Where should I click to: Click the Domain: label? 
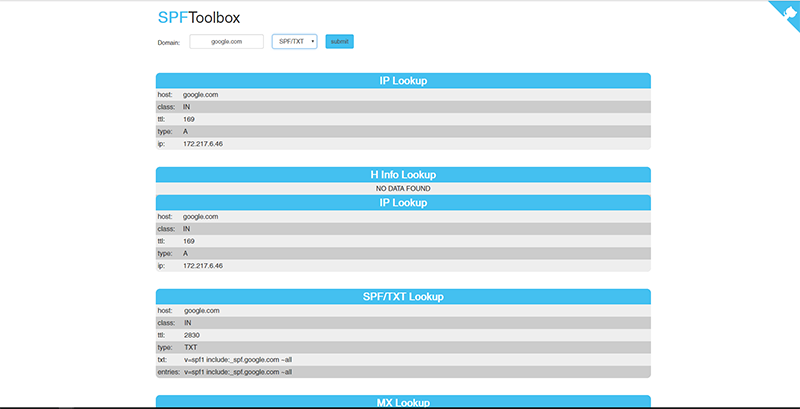[x=169, y=43]
